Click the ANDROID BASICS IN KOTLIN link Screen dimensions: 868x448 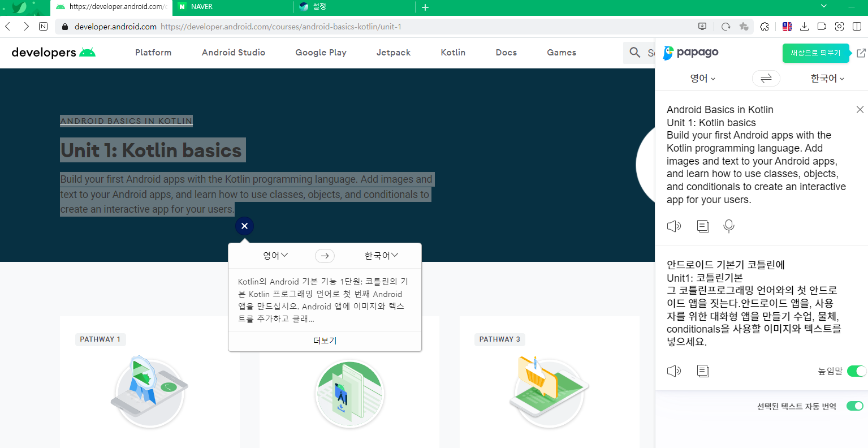pyautogui.click(x=126, y=121)
